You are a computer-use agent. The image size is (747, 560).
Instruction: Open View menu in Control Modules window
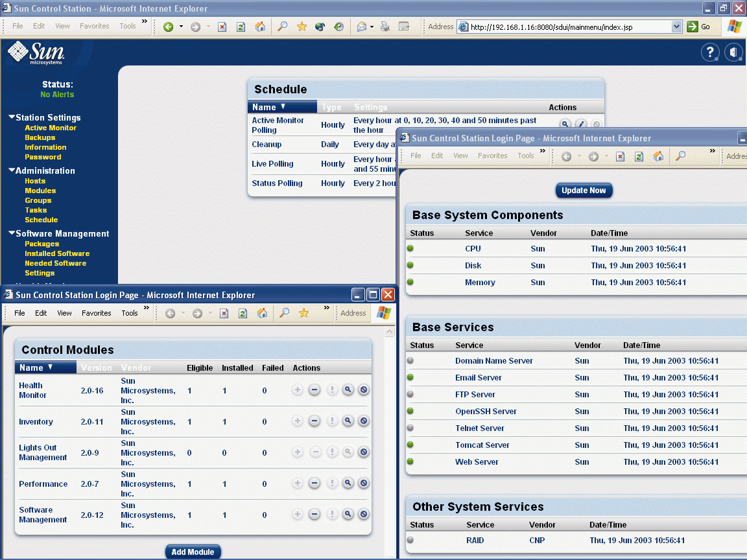[x=64, y=313]
